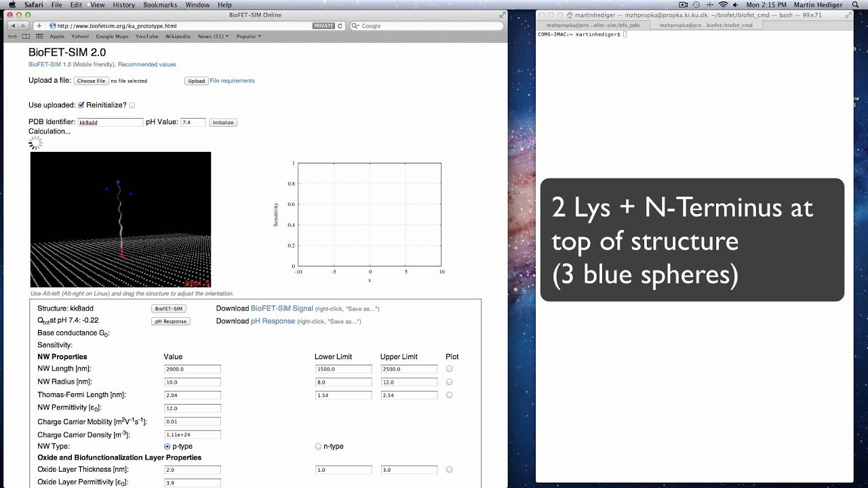Click the Oxide Layer Permittivity value field
This screenshot has width=868, height=488.
pos(193,483)
